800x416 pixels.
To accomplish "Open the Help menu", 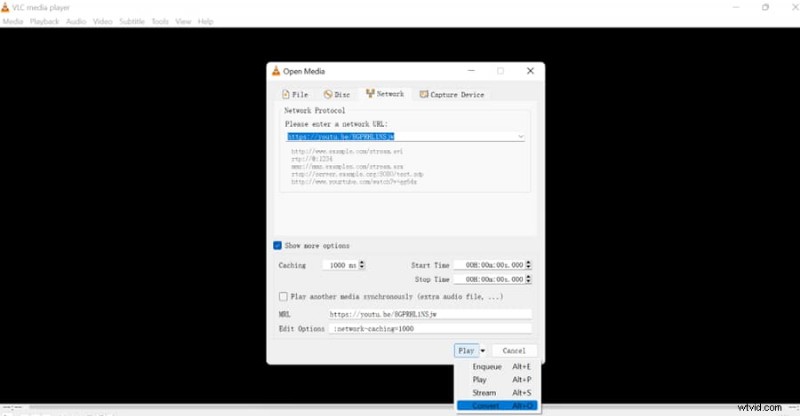I will pyautogui.click(x=206, y=21).
